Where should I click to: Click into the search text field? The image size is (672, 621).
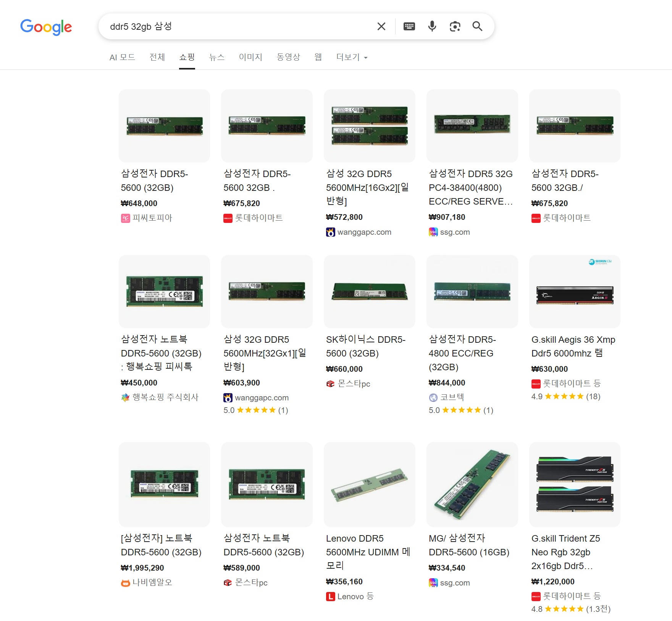[x=237, y=26]
